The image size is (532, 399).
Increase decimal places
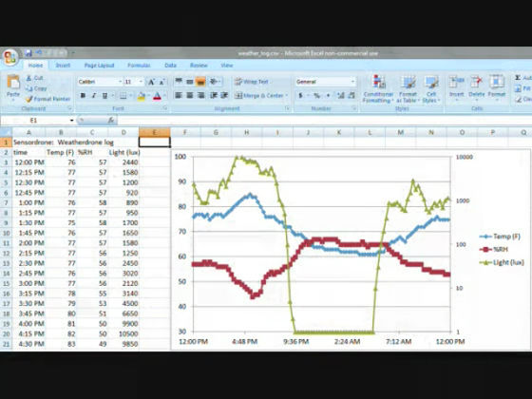341,96
